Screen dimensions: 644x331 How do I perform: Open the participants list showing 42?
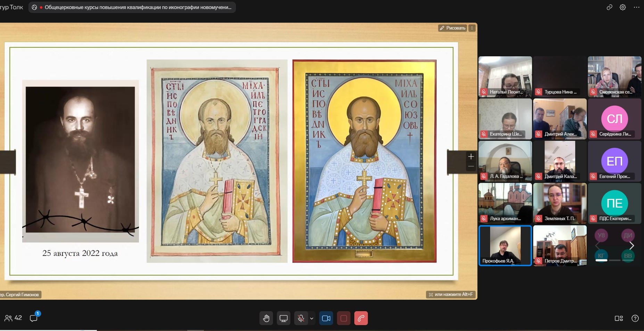click(x=13, y=318)
